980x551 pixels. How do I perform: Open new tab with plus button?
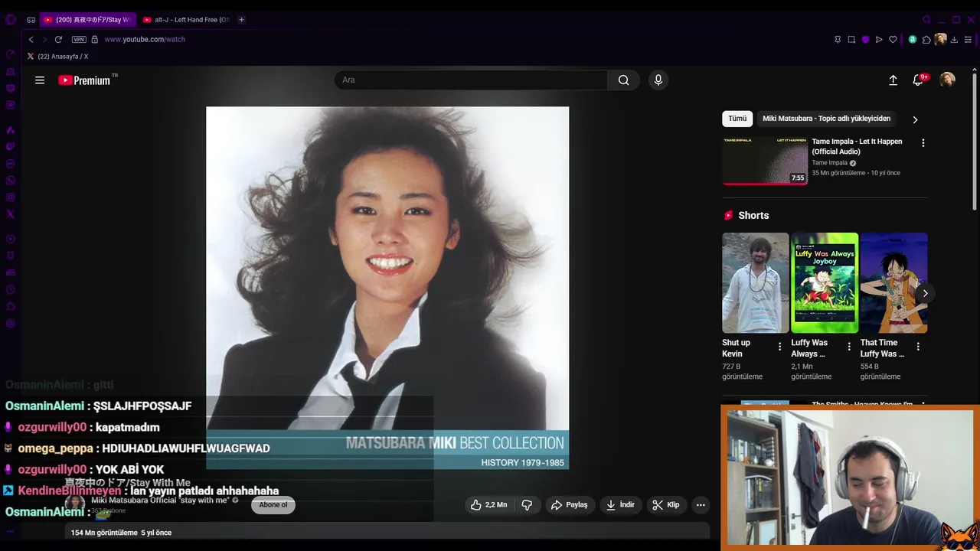(x=241, y=20)
